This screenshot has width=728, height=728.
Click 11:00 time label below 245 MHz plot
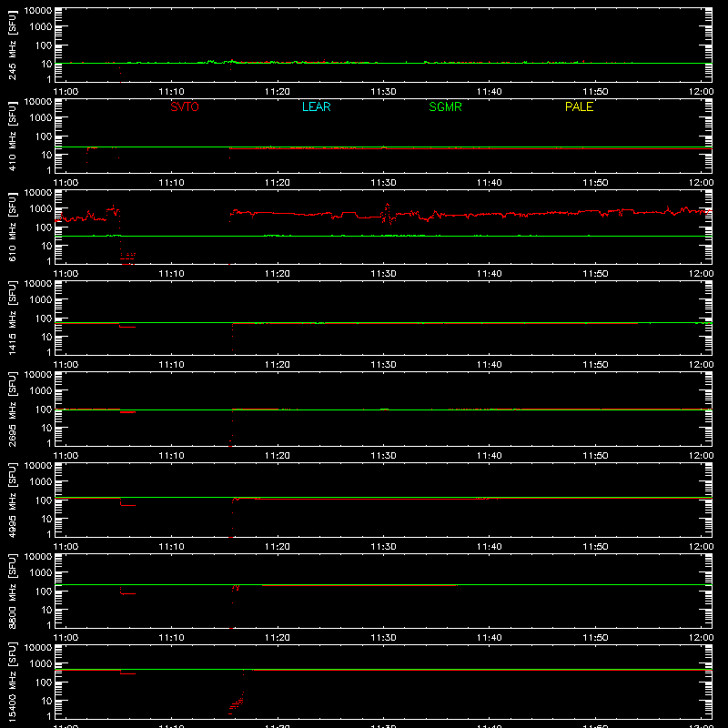coord(66,92)
